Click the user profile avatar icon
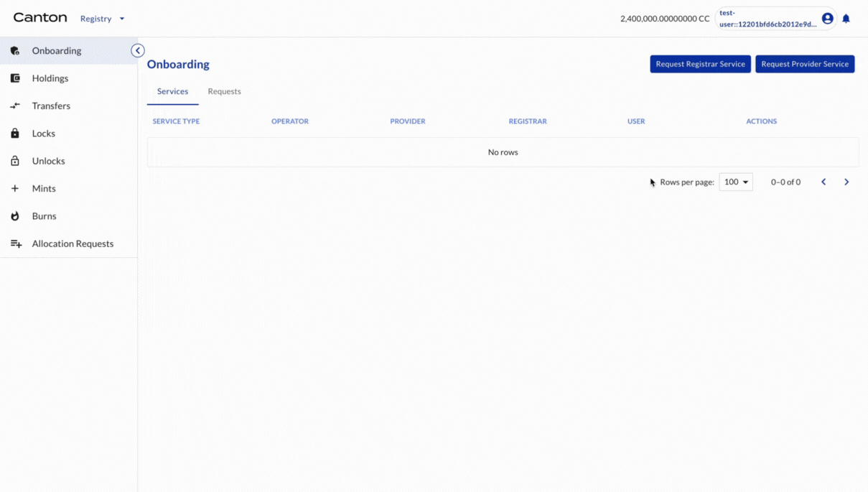This screenshot has height=492, width=868. [x=827, y=18]
